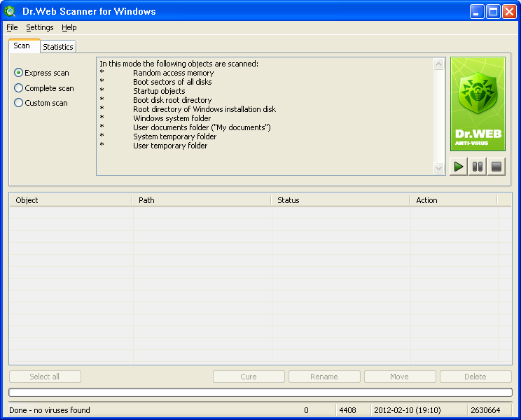Click the status bar value 4408
This screenshot has width=521, height=420.
pyautogui.click(x=347, y=410)
